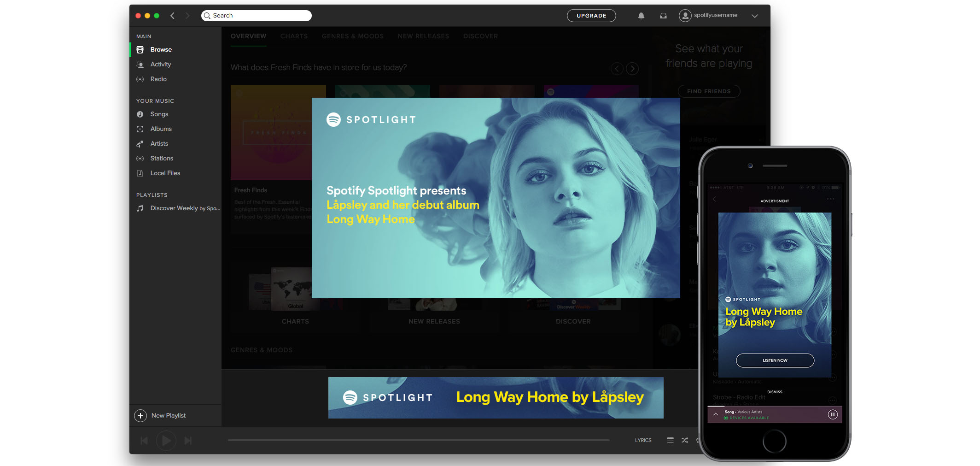Open Radio in the sidebar
The height and width of the screenshot is (466, 980).
click(x=158, y=79)
